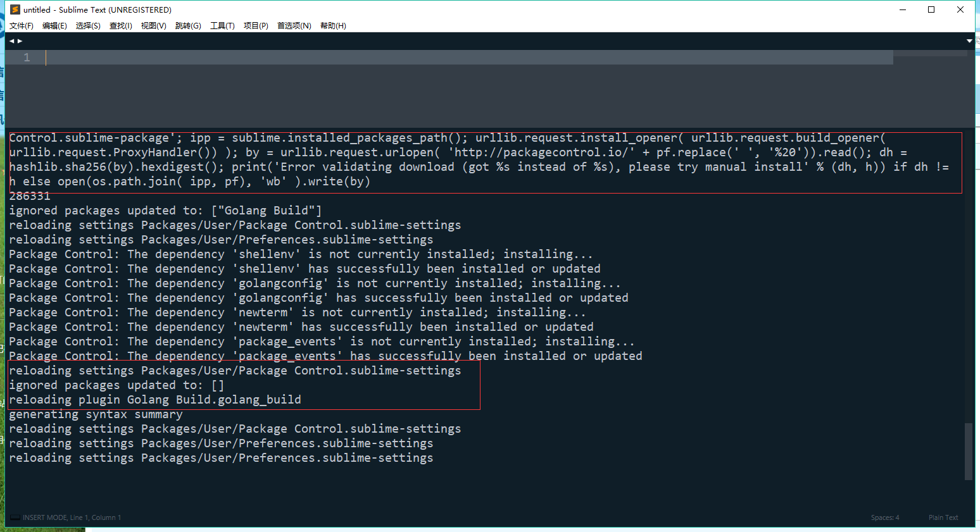Open the 项目(P) menu
Viewport: 980px width, 532px height.
[256, 26]
